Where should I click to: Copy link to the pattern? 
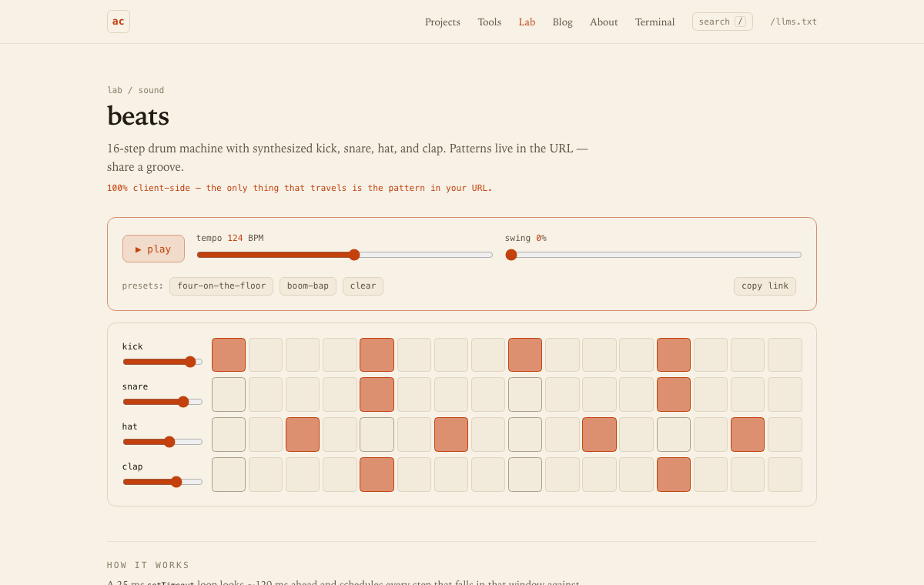tap(765, 286)
